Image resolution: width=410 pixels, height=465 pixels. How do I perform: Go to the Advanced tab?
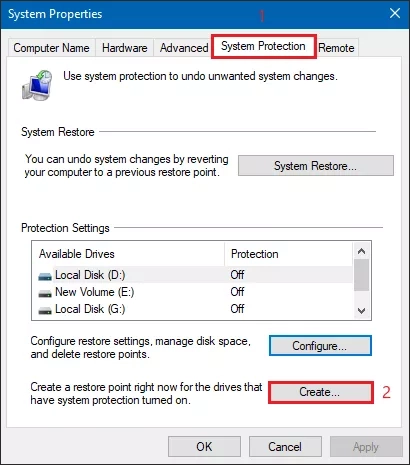point(184,48)
